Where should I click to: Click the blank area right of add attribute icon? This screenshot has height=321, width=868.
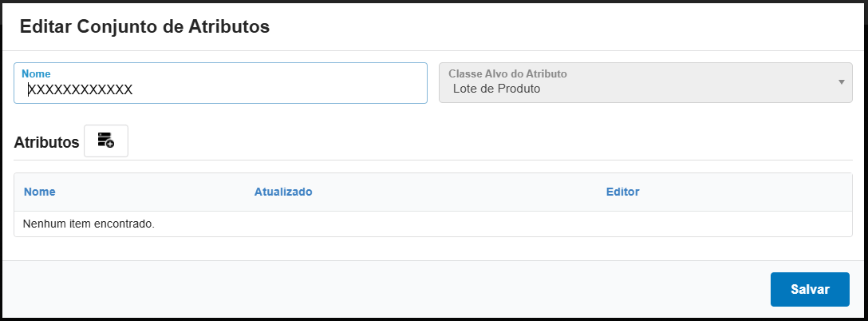coord(479,141)
